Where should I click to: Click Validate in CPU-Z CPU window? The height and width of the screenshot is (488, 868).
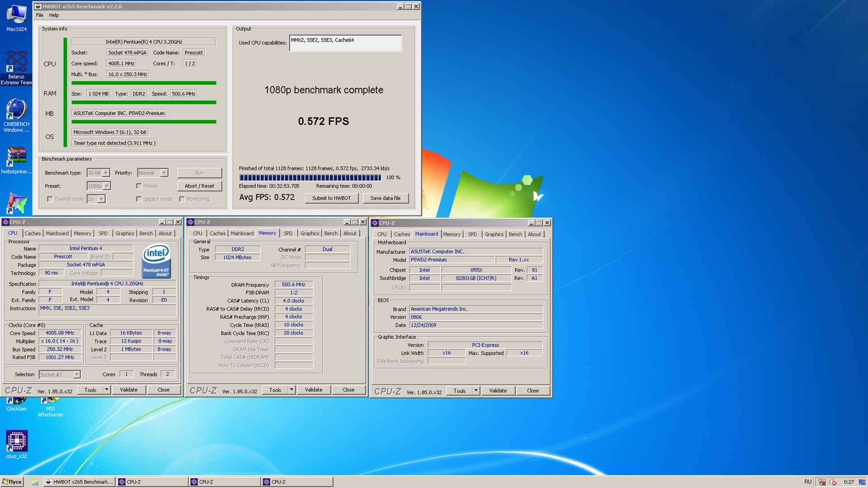(129, 389)
